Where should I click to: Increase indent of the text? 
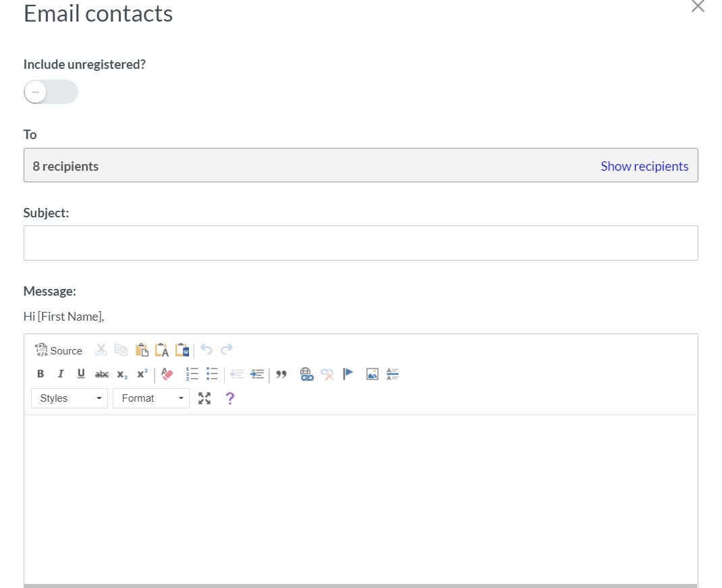pyautogui.click(x=257, y=374)
